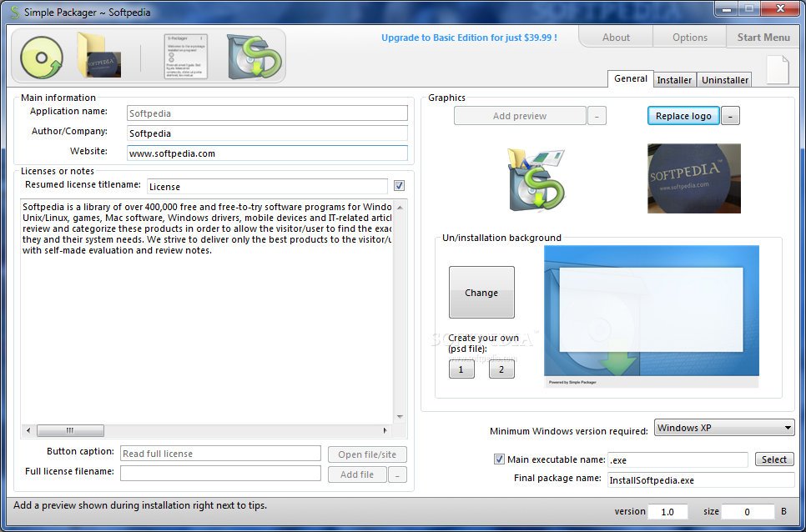Open the About tab
This screenshot has height=532, width=806.
click(616, 37)
